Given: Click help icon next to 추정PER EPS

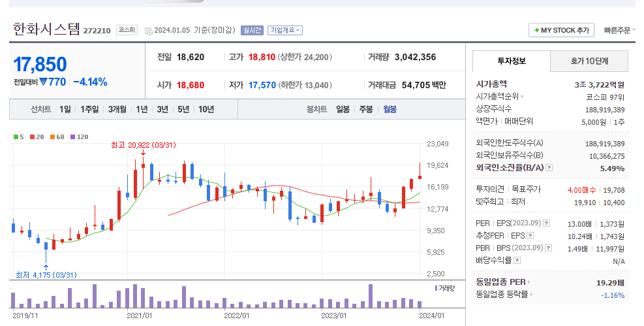Looking at the screenshot, I should (x=530, y=236).
